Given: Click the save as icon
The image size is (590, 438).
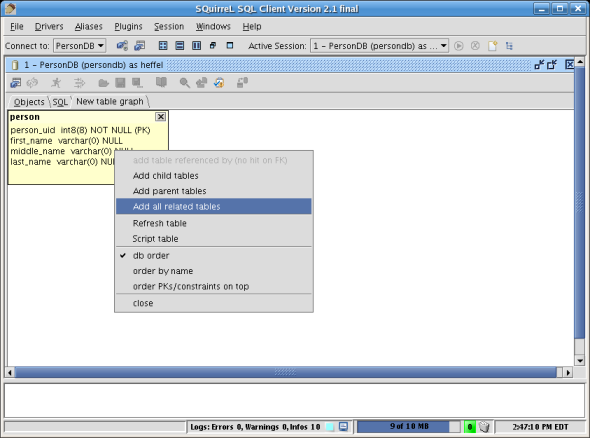Looking at the screenshot, I should coord(137,83).
